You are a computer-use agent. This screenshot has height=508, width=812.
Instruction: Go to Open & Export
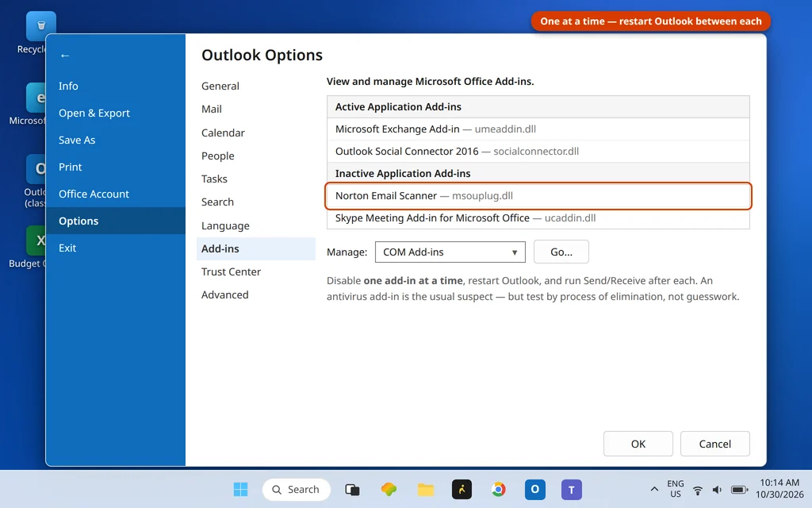click(x=116, y=113)
